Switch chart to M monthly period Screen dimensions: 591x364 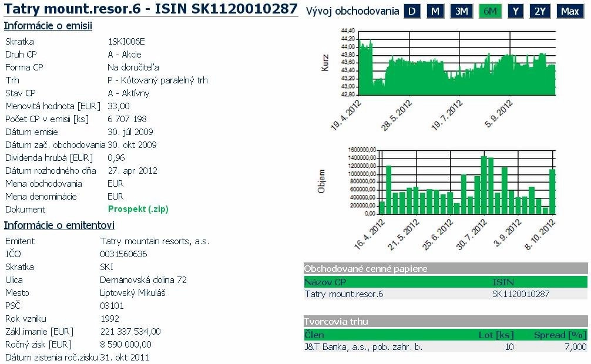pyautogui.click(x=435, y=11)
